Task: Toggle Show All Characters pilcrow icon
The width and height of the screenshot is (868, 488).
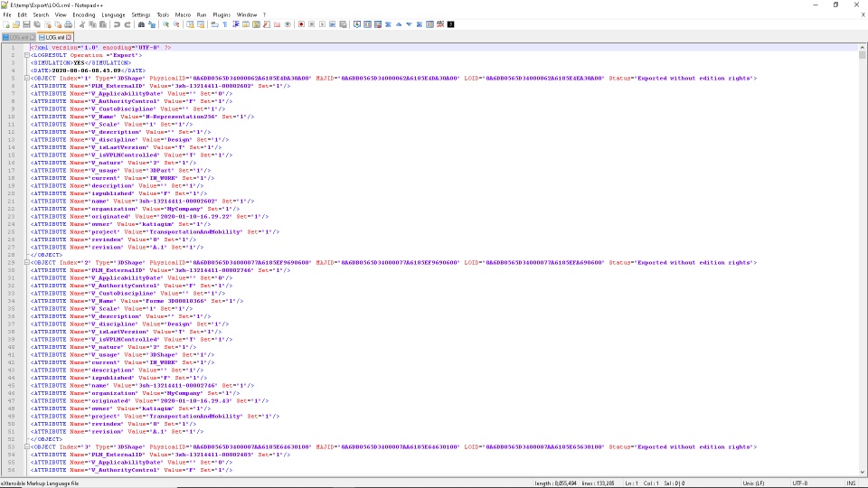Action: tap(225, 24)
